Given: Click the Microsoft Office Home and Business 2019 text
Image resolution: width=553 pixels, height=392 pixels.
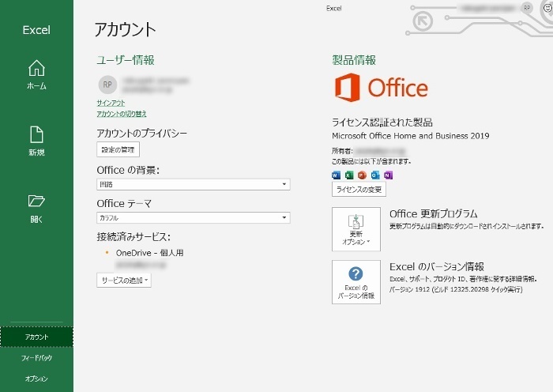Looking at the screenshot, I should coord(411,136).
